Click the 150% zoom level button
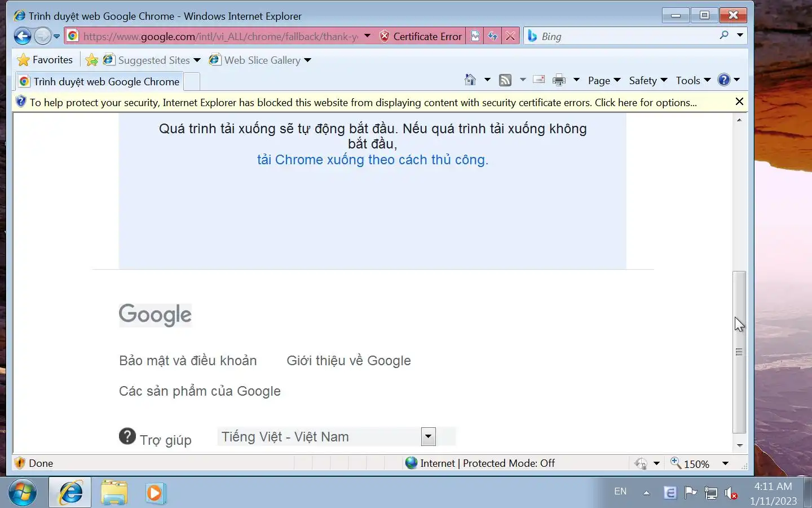The image size is (812, 508). 690,463
